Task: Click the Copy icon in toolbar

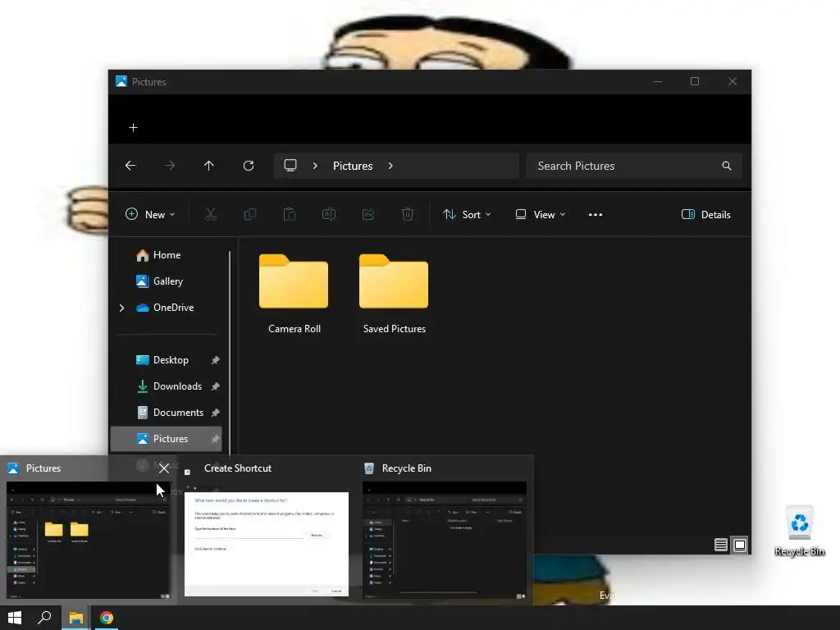Action: [x=250, y=214]
